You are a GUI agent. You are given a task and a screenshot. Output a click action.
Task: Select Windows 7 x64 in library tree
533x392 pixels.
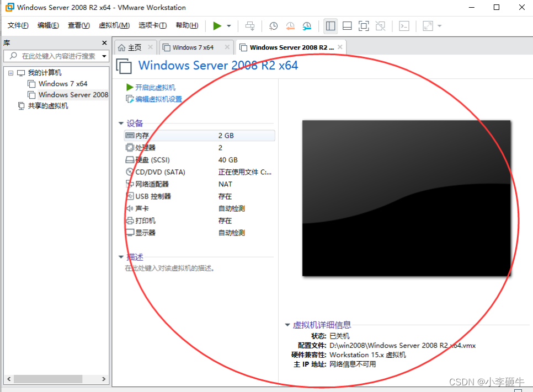click(x=63, y=84)
